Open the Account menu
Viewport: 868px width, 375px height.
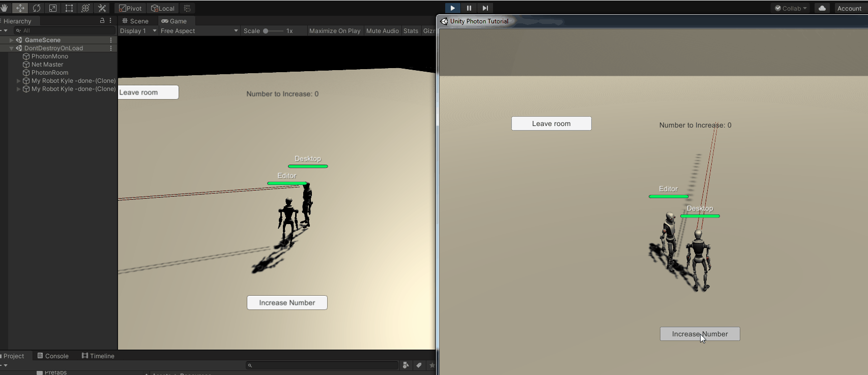click(x=849, y=8)
